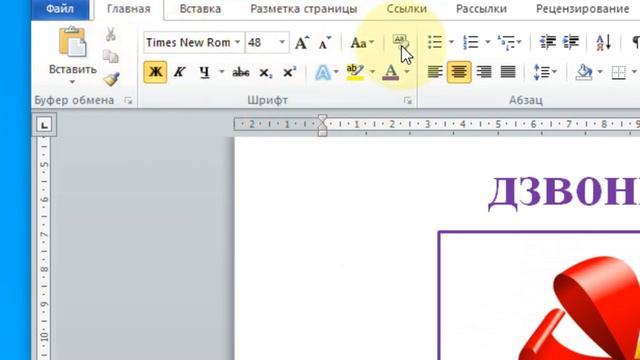Click the vertical ruler on the left
This screenshot has height=360, width=640.
tap(44, 249)
